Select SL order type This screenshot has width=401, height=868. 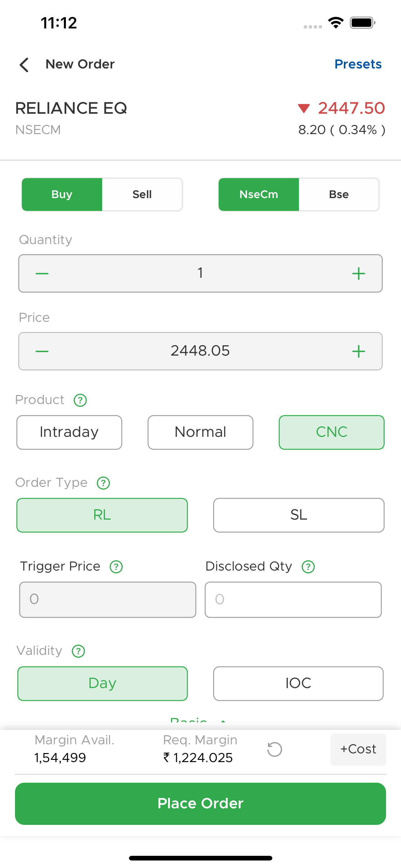click(x=299, y=515)
